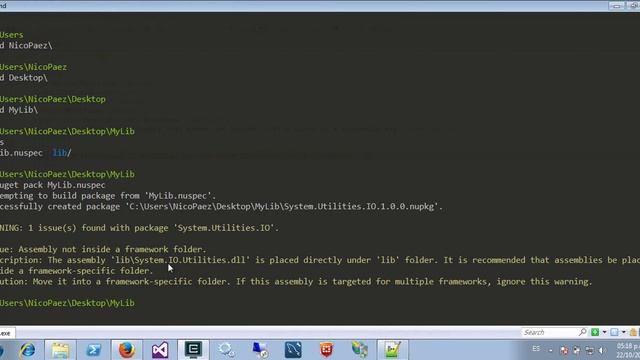Click the blue window layout icon

coord(614,332)
